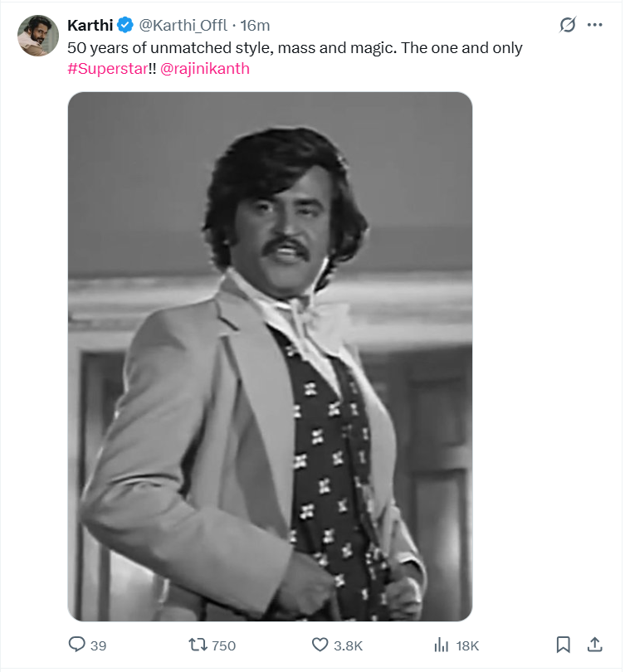Click the 16m timestamp
Image resolution: width=625 pixels, height=672 pixels.
coord(255,25)
